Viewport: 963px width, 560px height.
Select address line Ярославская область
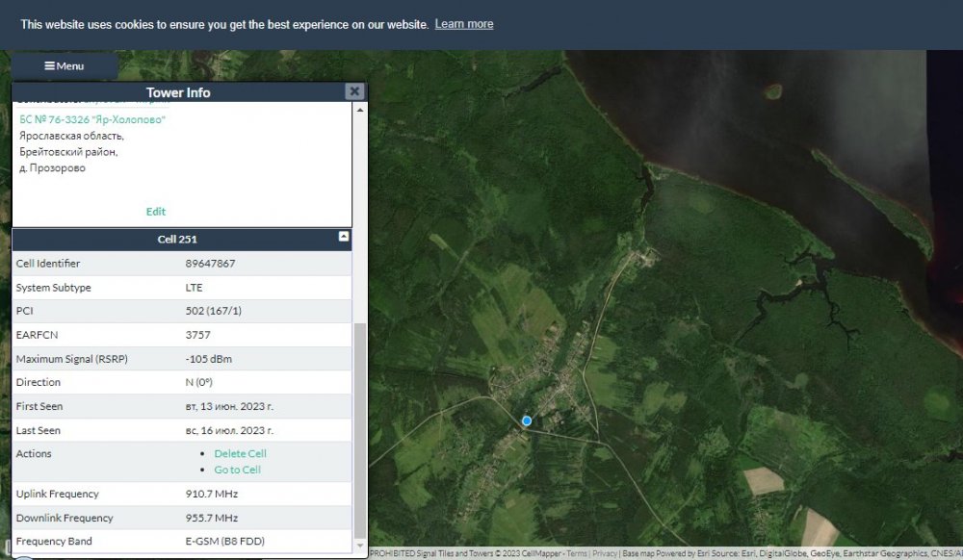tap(71, 136)
